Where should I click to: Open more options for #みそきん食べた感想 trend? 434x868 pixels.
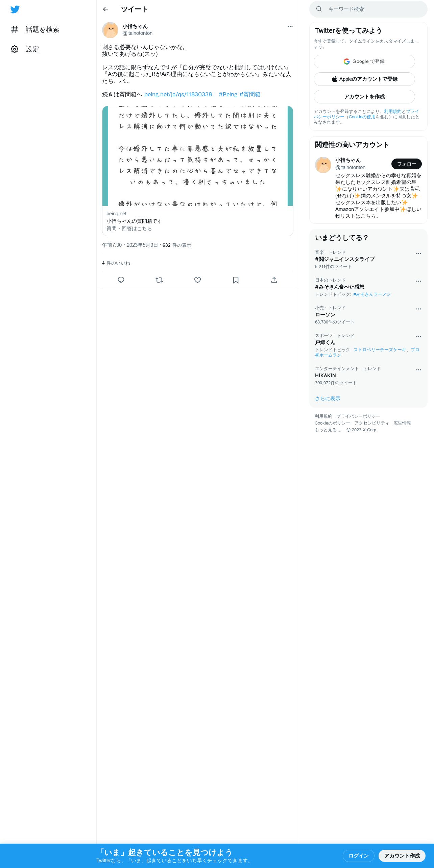[418, 281]
